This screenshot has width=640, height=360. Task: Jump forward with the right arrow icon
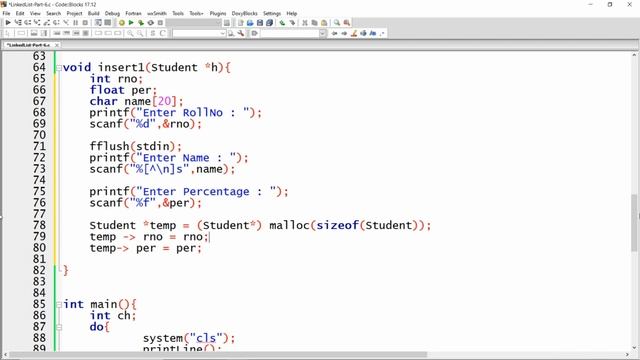click(344, 33)
